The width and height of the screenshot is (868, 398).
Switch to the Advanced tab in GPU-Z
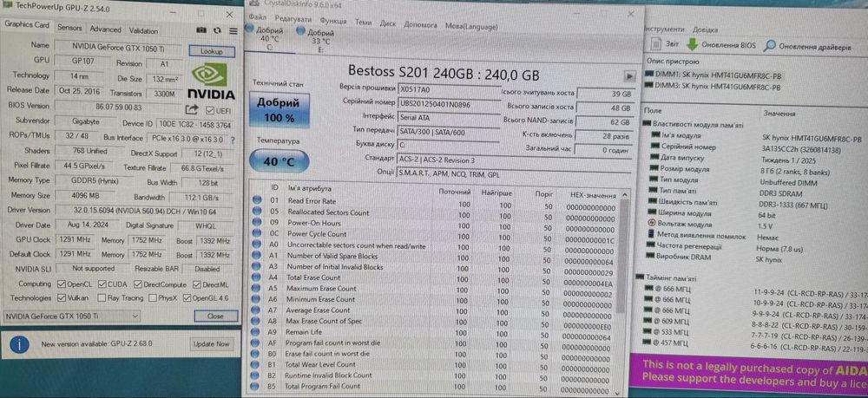105,29
